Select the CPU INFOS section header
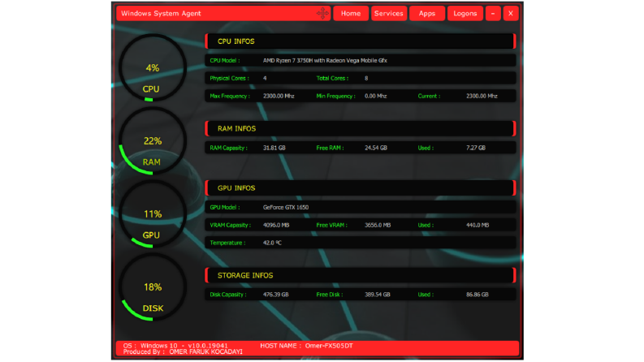Screen dimensions: 644x362 [361, 41]
